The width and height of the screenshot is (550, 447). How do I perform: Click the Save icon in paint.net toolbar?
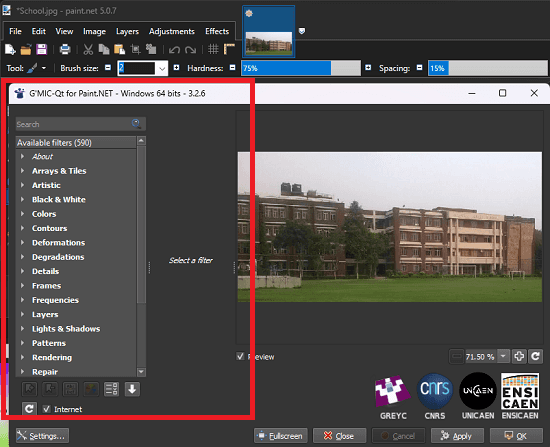tap(41, 49)
